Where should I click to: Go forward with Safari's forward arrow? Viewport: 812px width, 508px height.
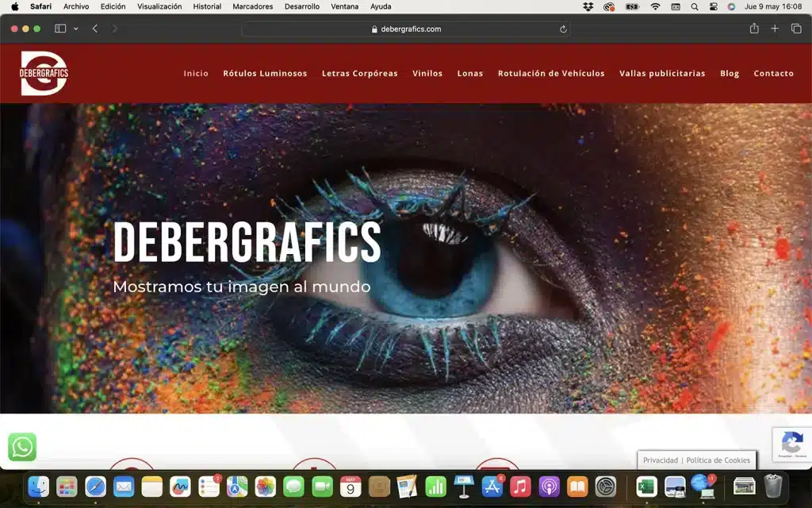pos(115,29)
